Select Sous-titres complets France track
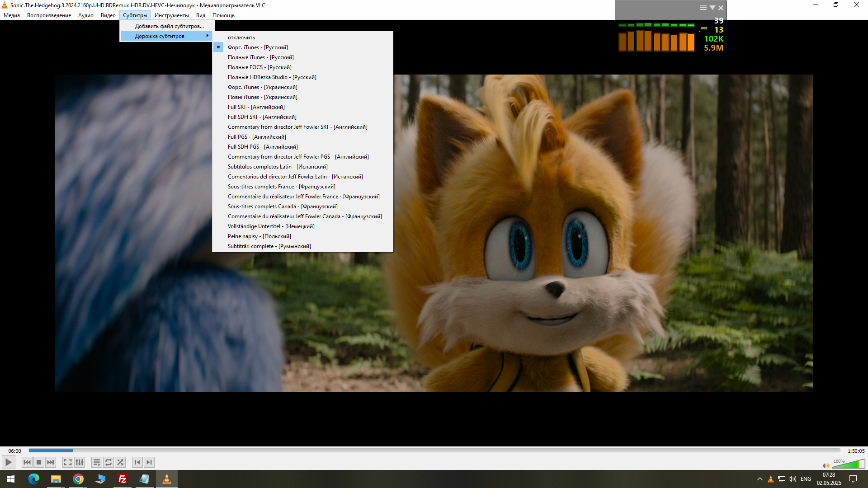This screenshot has width=868, height=488. point(302,187)
